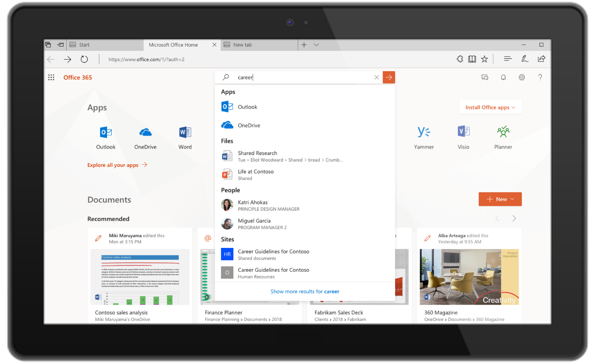Screen dimensions: 595x364
Task: Show next documents with carousel arrow
Action: tap(514, 218)
